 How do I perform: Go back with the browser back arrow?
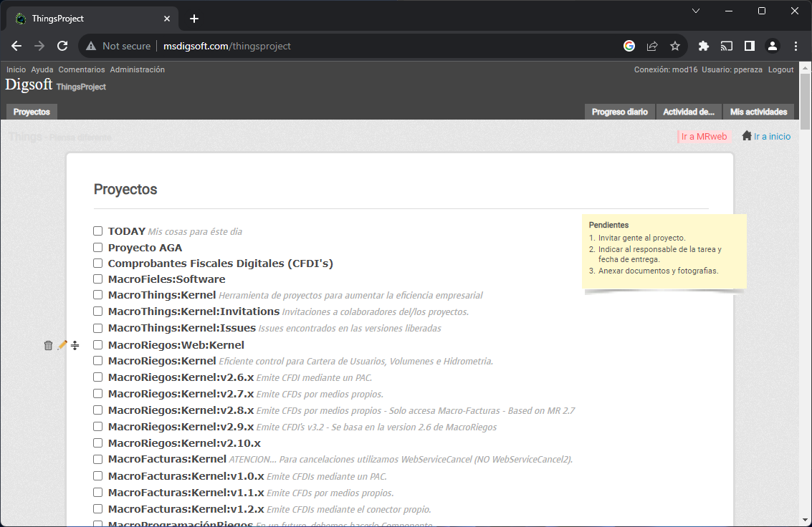16,46
